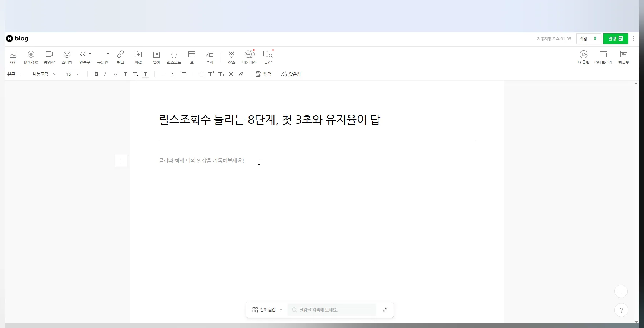
Task: Collapse the 글감 search bar
Action: [x=385, y=310]
